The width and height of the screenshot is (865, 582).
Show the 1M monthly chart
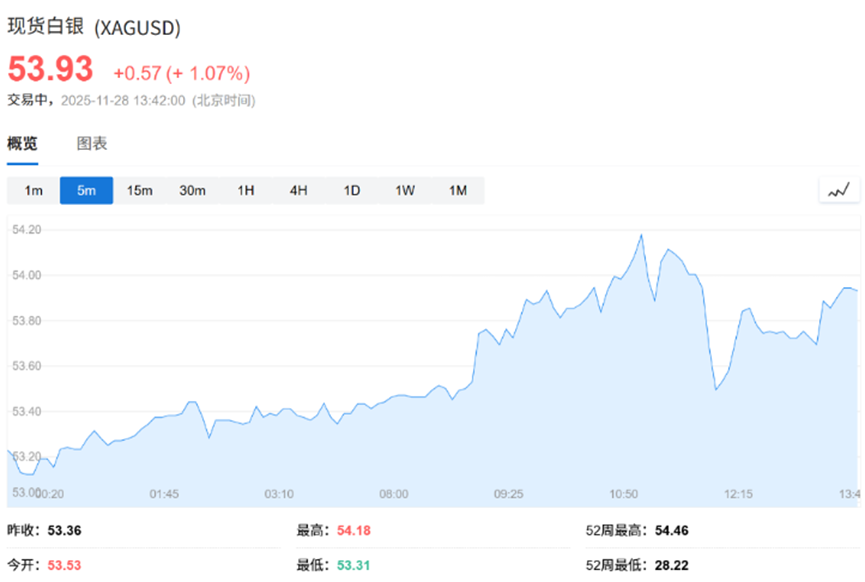click(457, 191)
